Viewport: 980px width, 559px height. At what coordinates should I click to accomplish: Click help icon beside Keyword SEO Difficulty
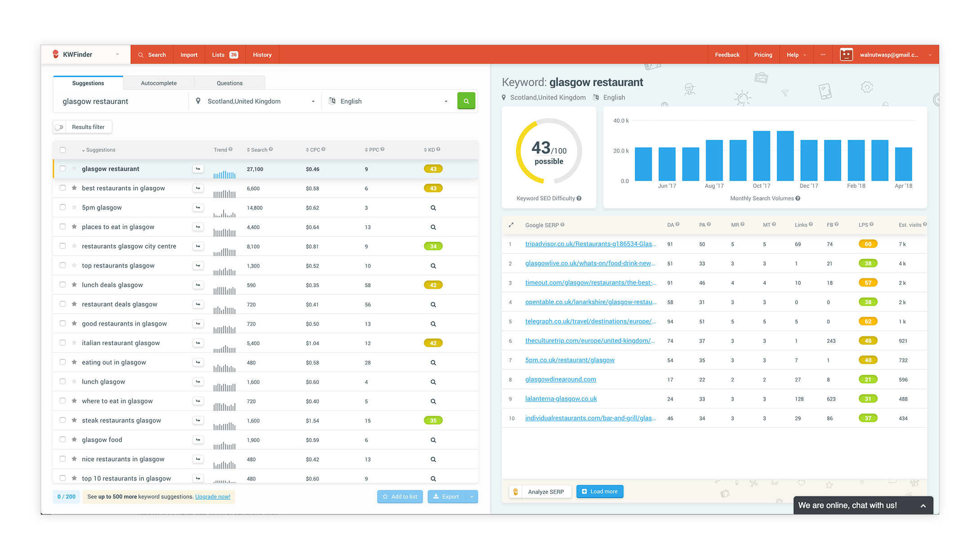pos(579,198)
